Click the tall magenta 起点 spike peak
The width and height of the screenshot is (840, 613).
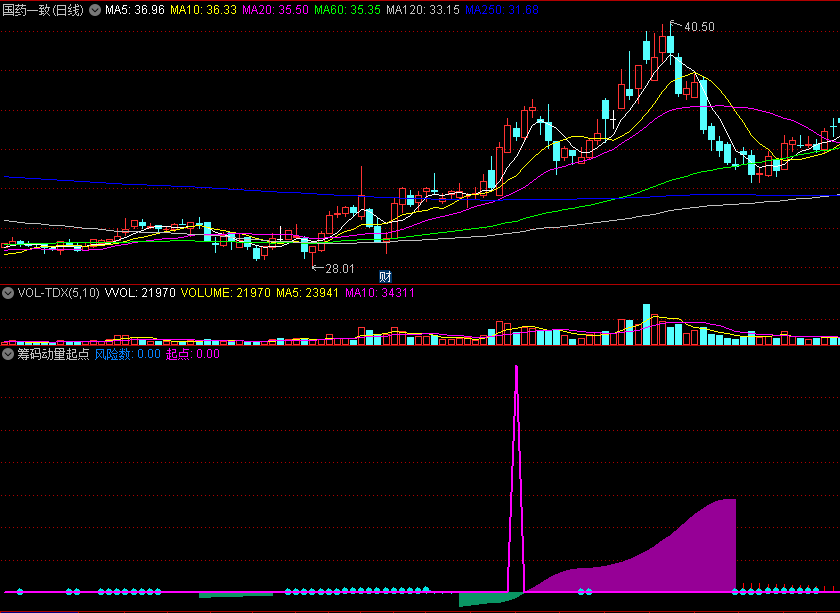pos(516,368)
